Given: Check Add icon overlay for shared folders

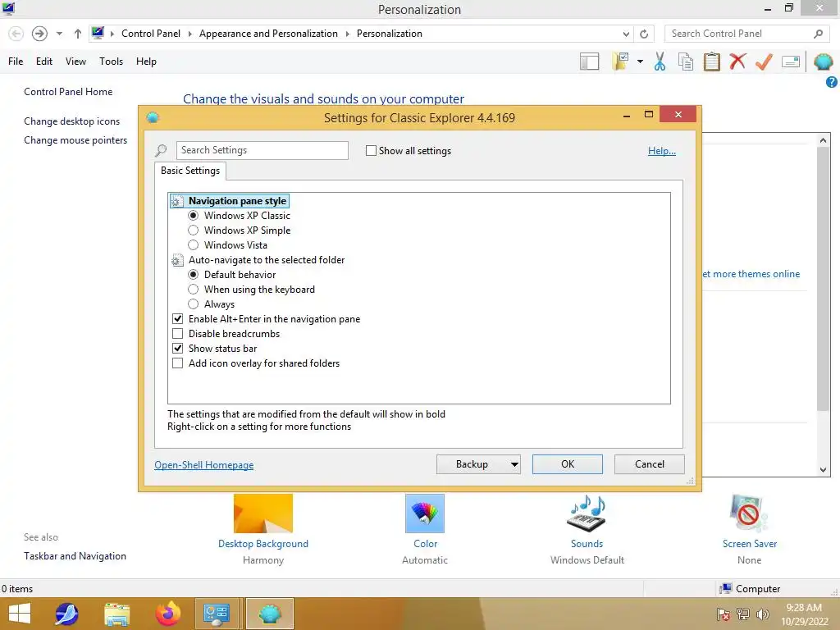Looking at the screenshot, I should pos(178,363).
